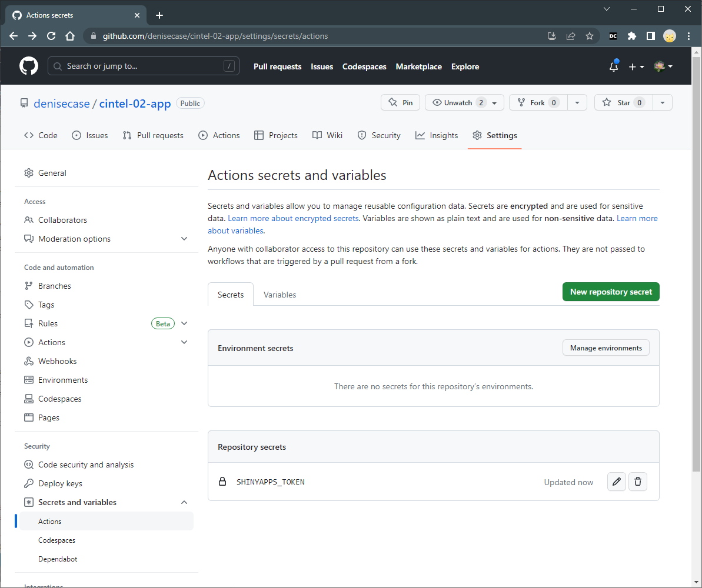Open Code security and analysis
This screenshot has width=702, height=588.
[x=107, y=465]
